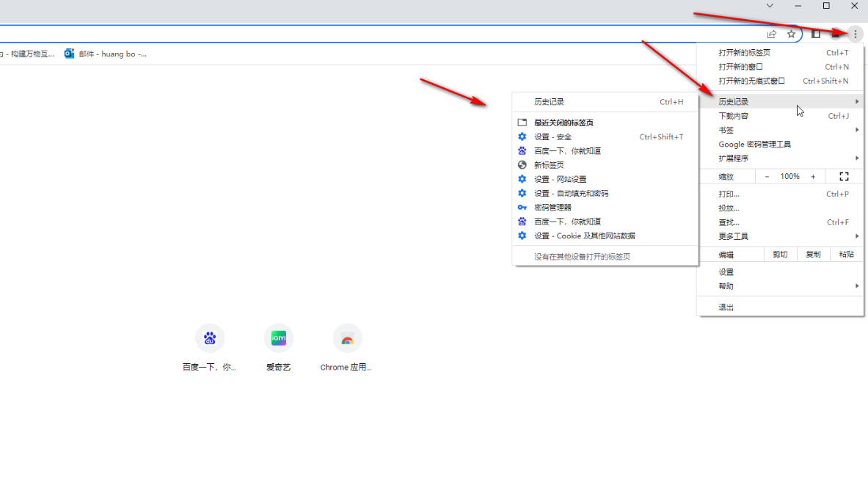Click the 编辑 label in menu
The image size is (868, 482).
[x=726, y=255]
